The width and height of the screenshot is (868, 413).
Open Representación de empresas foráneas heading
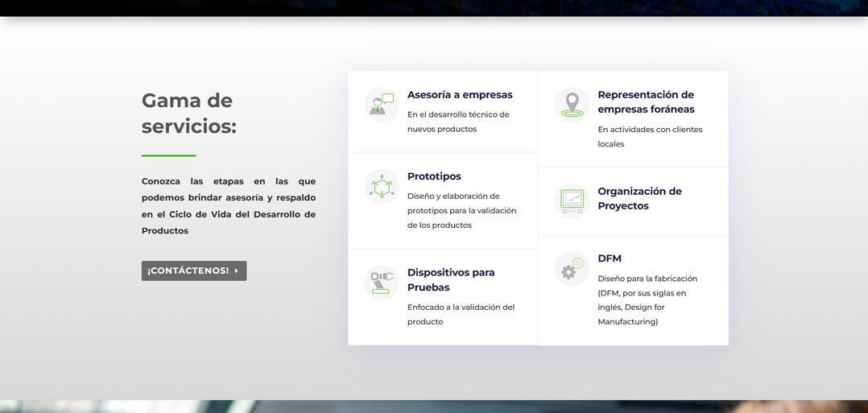pos(645,102)
